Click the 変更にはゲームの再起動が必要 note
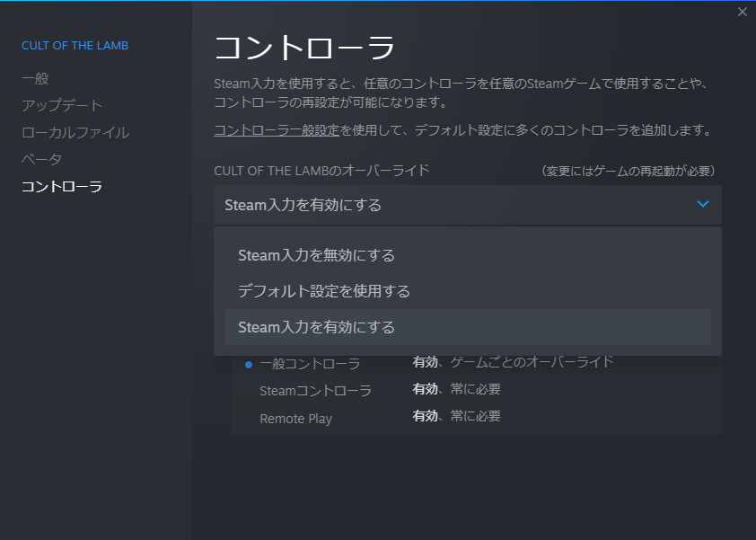 tap(629, 171)
